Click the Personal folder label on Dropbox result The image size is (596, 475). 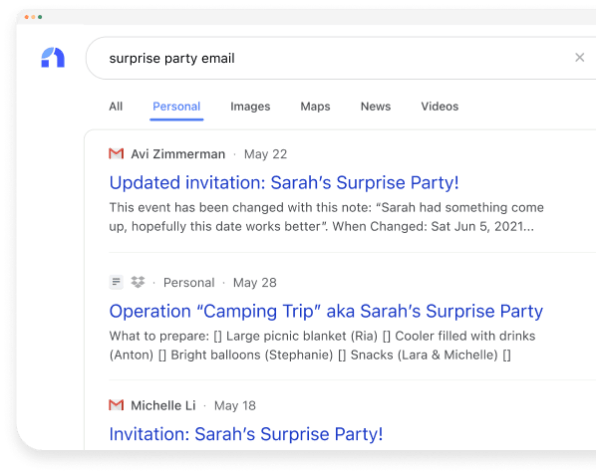click(189, 283)
